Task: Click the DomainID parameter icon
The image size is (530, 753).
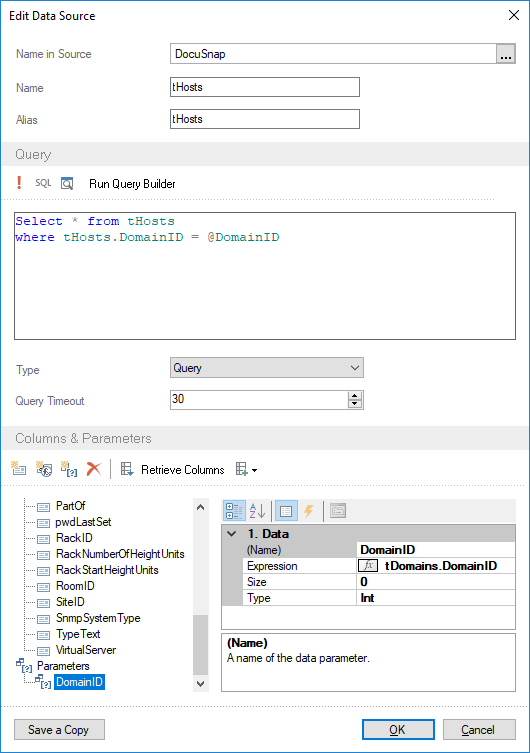Action: tap(43, 682)
